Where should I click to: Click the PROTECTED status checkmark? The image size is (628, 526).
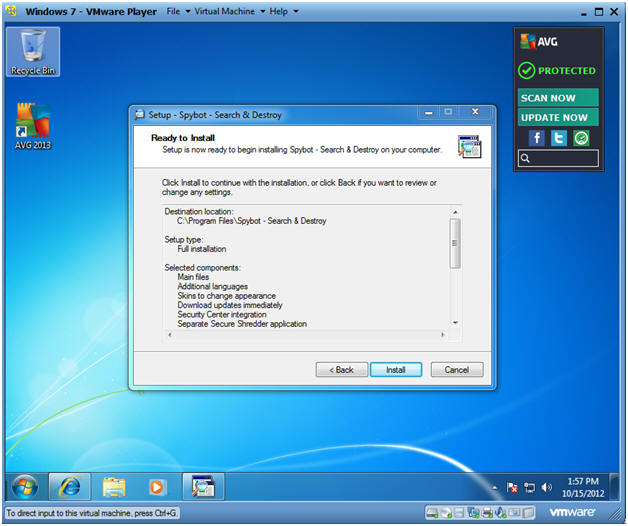(526, 71)
